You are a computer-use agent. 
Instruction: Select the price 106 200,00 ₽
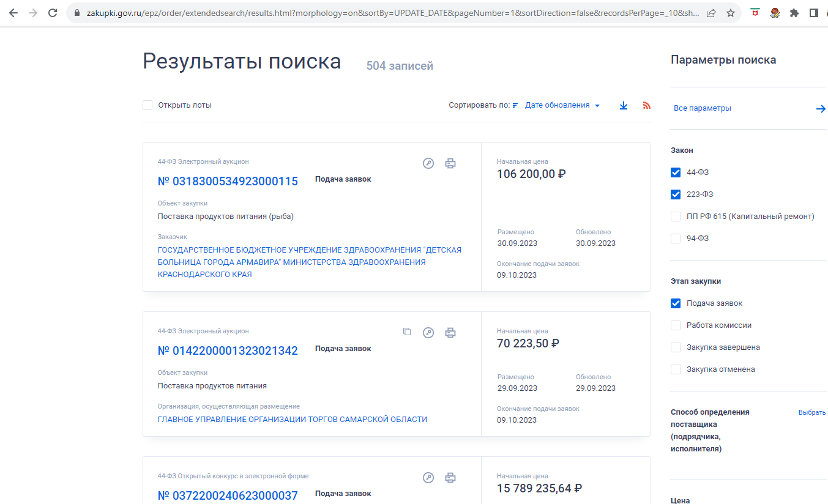point(531,174)
